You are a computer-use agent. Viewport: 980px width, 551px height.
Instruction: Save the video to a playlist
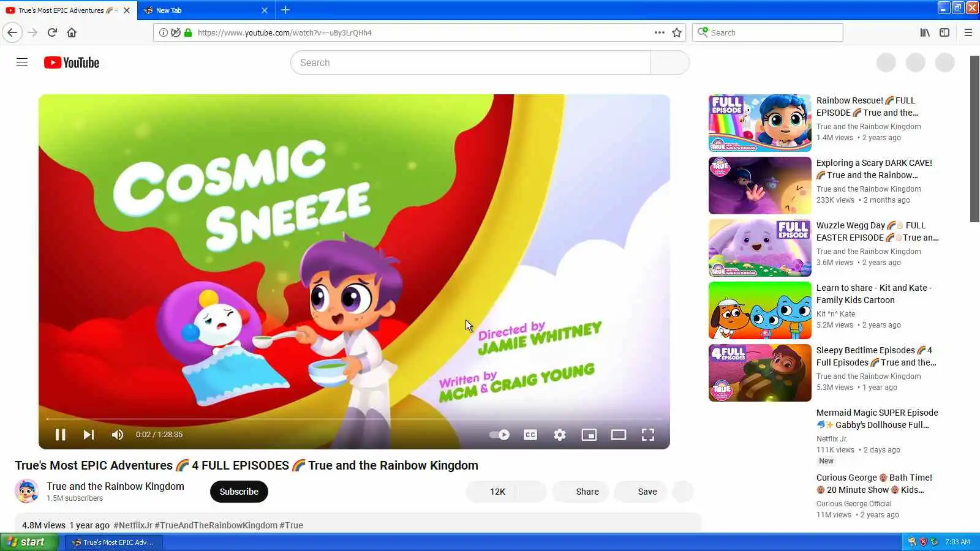coord(641,492)
